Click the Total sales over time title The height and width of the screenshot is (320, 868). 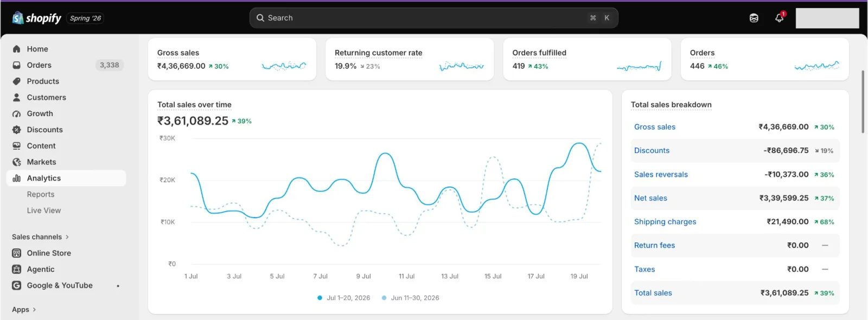[194, 105]
